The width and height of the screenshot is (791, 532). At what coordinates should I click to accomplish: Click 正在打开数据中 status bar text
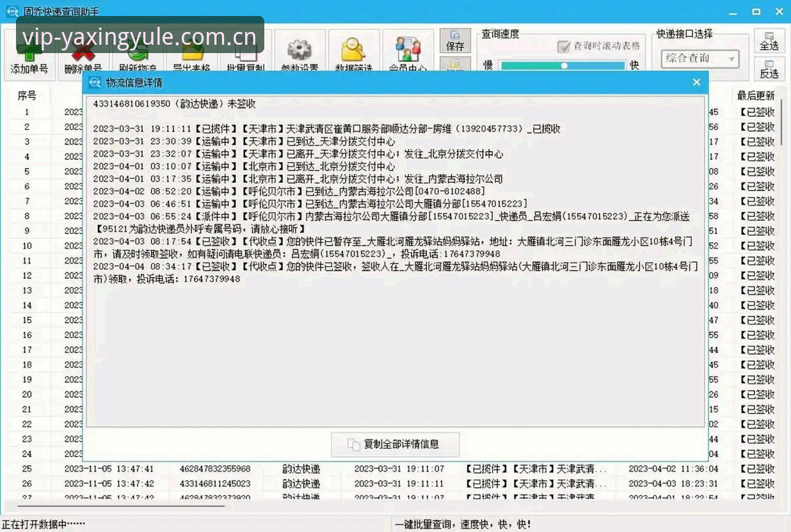pos(44,524)
